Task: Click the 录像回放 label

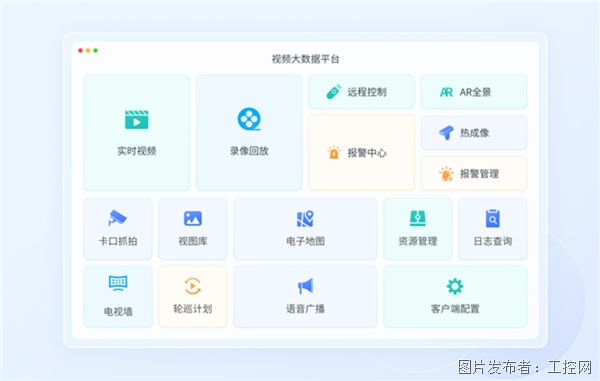Action: pos(249,151)
